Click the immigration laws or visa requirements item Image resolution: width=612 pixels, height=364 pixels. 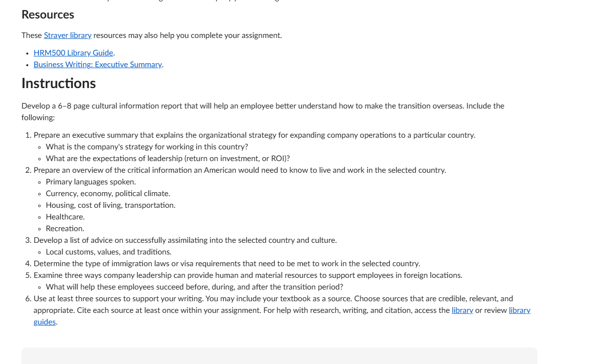226,264
